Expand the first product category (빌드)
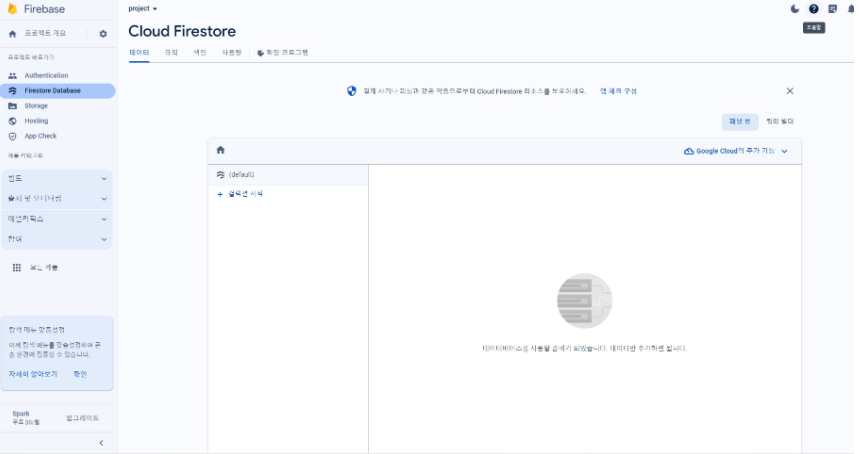This screenshot has height=454, width=859. pos(57,179)
